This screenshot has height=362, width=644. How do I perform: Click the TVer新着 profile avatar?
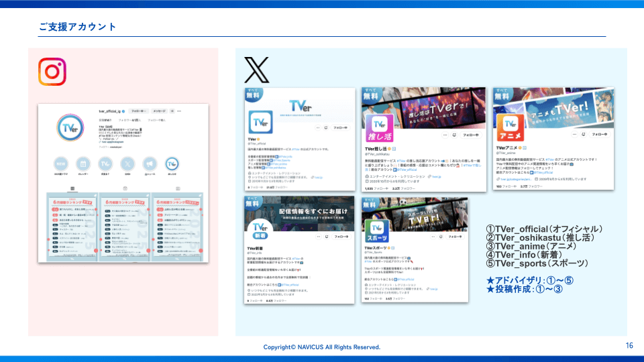[x=260, y=231]
